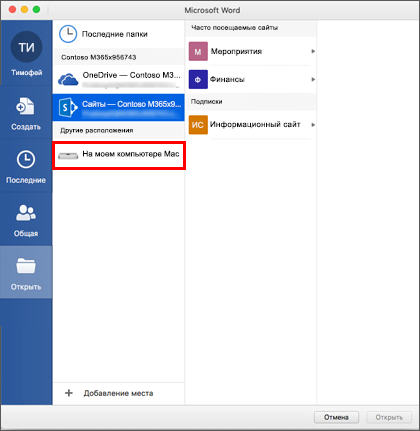
Task: Click the SharePoint Сайты icon
Action: (x=68, y=107)
